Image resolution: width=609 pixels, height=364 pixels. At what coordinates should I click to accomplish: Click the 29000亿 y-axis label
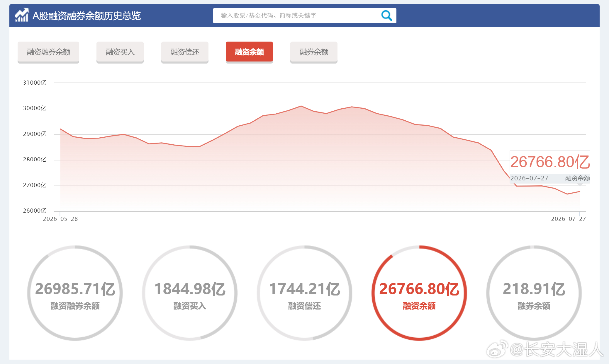tap(35, 134)
